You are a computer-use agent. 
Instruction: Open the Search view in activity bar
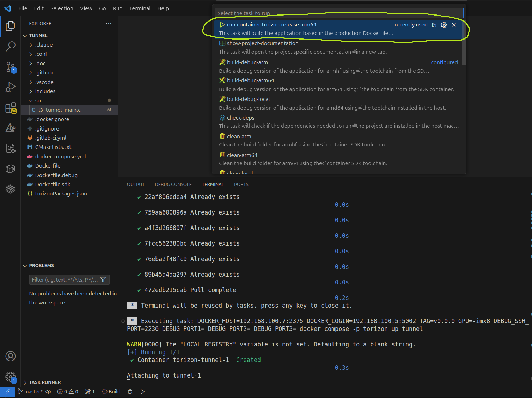[11, 46]
